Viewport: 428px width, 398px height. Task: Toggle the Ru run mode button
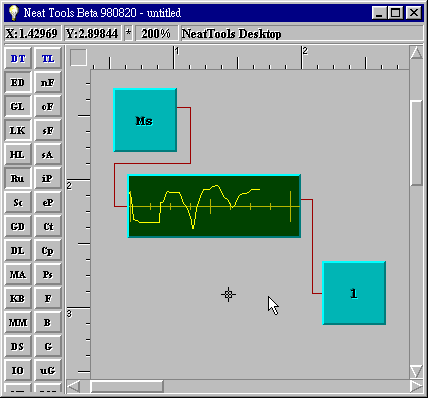tap(18, 178)
